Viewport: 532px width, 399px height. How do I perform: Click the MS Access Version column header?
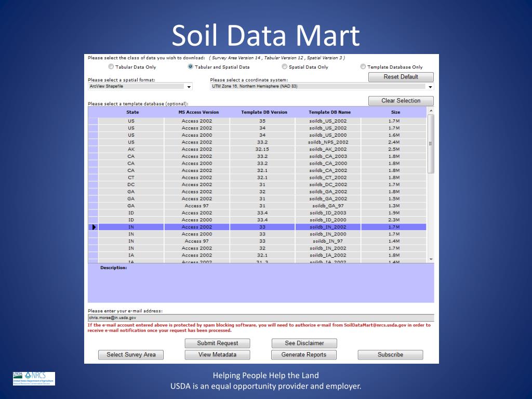(x=198, y=112)
